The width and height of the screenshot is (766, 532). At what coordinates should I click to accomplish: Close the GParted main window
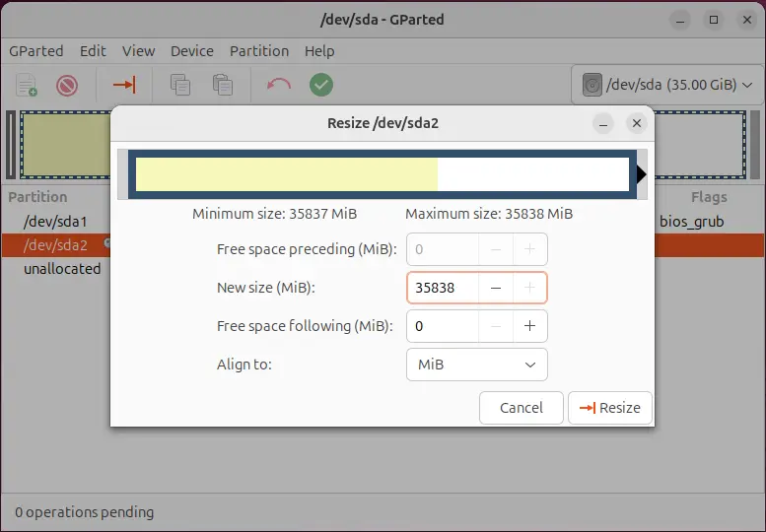pyautogui.click(x=747, y=20)
